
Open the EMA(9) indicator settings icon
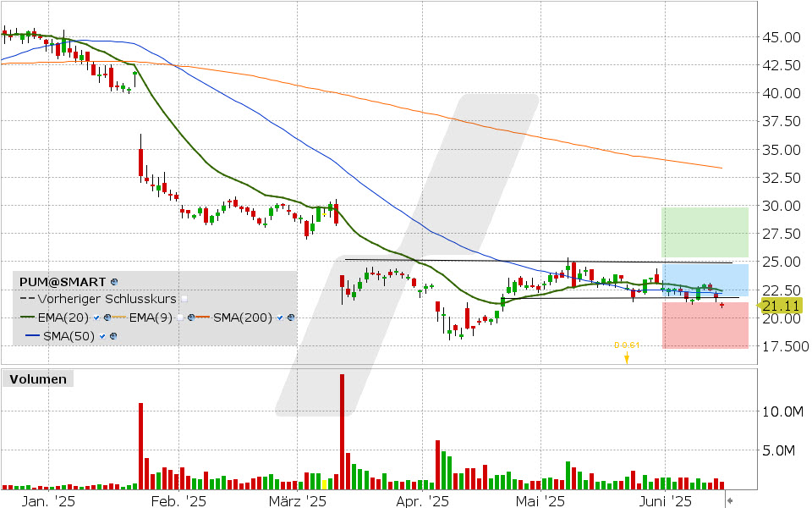(x=191, y=317)
